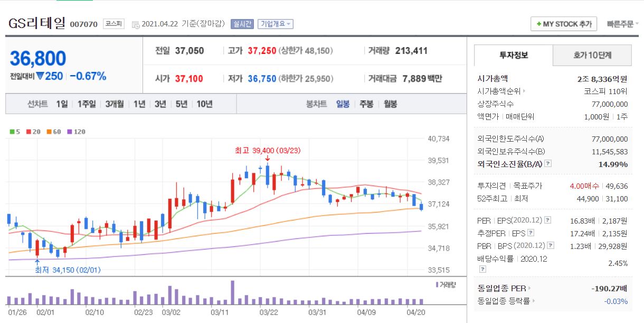
Task: Click the 고가 value 37,250
Action: (x=262, y=51)
